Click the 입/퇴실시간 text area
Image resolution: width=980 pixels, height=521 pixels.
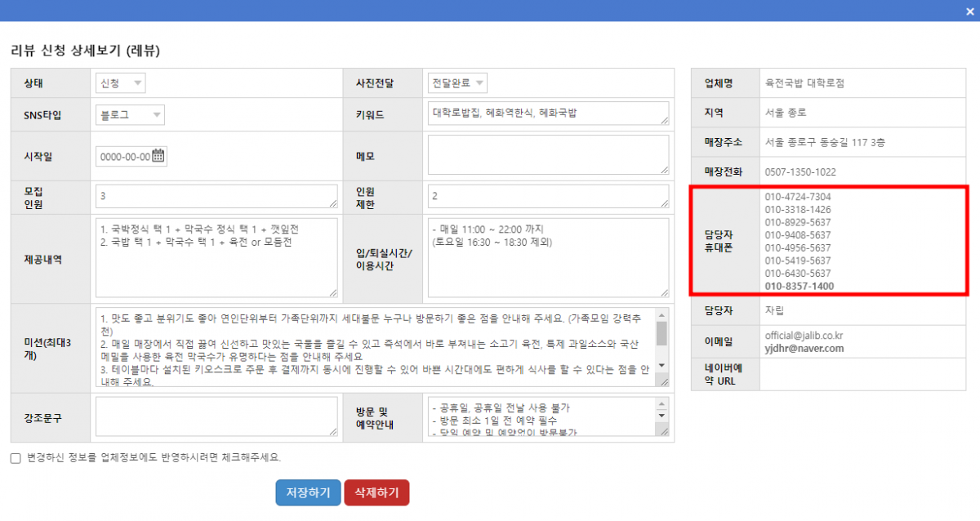pos(547,256)
